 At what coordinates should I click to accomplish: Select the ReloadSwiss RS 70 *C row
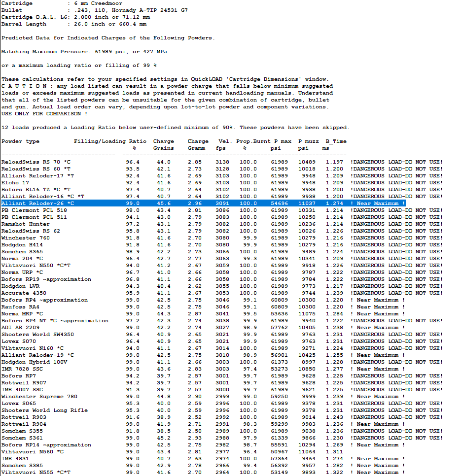coord(222,162)
